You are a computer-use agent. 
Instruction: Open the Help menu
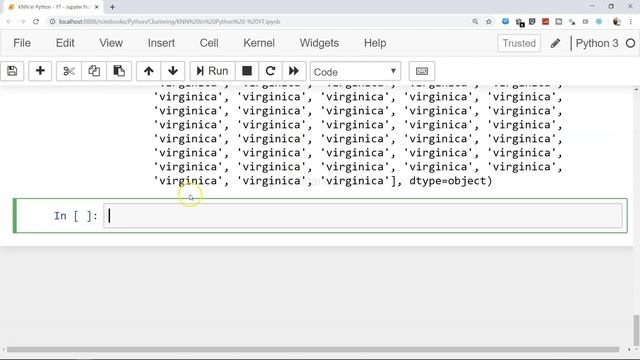pos(375,43)
